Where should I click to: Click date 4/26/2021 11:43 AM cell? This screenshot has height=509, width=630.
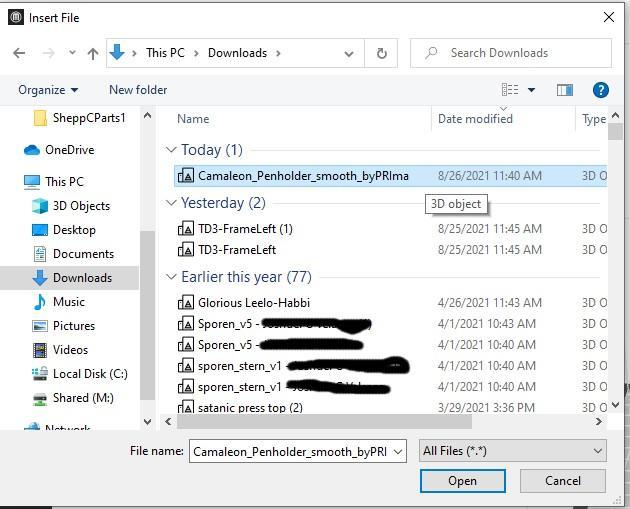point(489,303)
